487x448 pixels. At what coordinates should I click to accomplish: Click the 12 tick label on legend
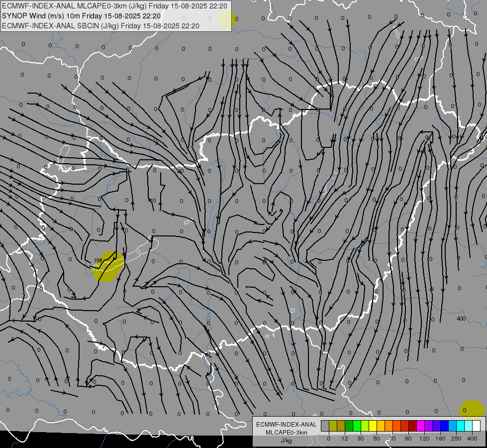(x=345, y=439)
